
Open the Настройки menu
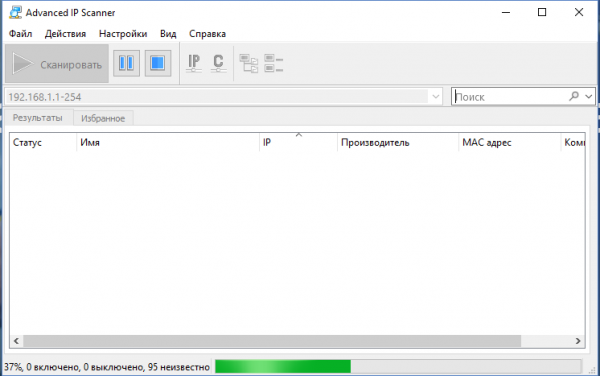point(123,34)
